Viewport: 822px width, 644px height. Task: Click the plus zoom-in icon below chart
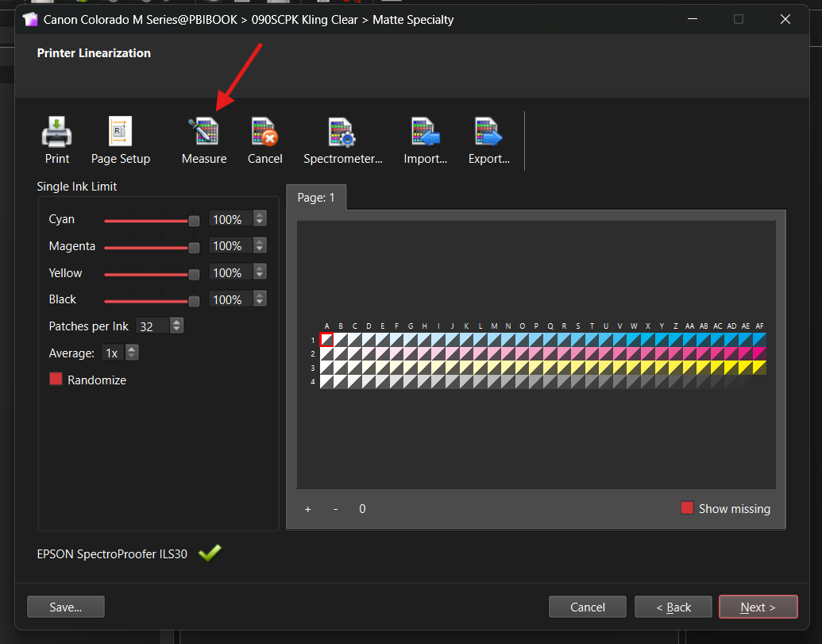(308, 509)
